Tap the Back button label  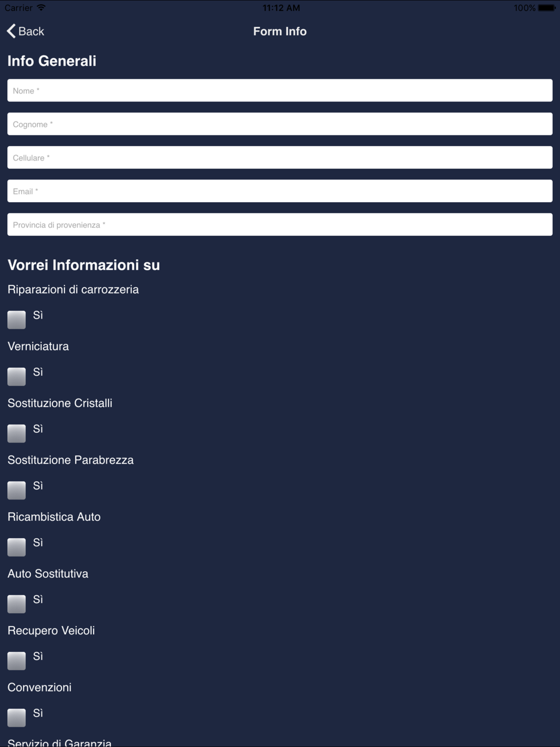click(31, 31)
